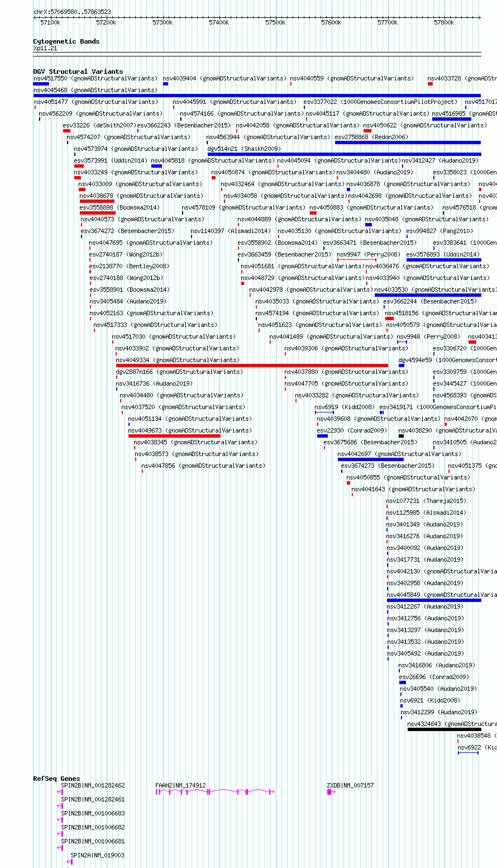The image size is (497, 868).
Task: Click the SPIN2A NM_019003 gene glyph
Action: click(70, 862)
